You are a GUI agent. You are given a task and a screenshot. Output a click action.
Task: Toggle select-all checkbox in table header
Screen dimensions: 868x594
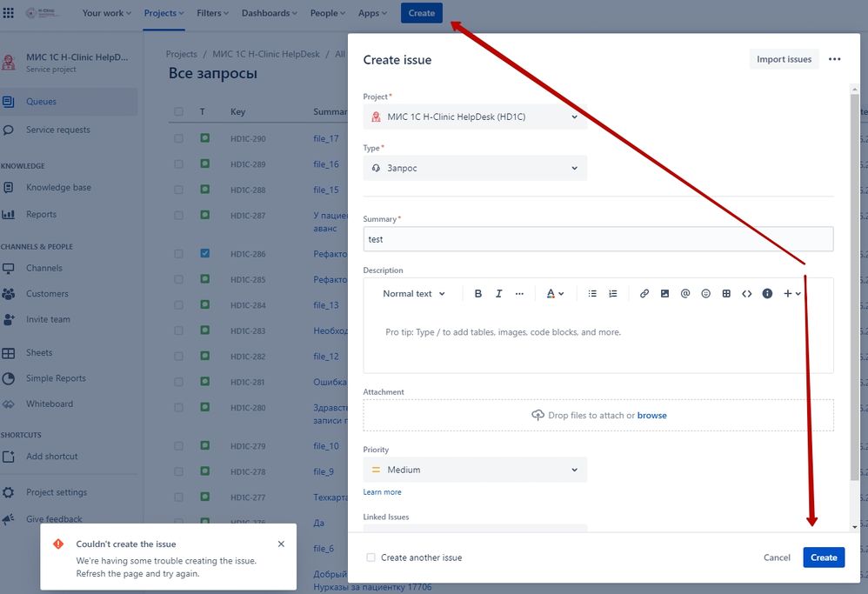click(179, 112)
